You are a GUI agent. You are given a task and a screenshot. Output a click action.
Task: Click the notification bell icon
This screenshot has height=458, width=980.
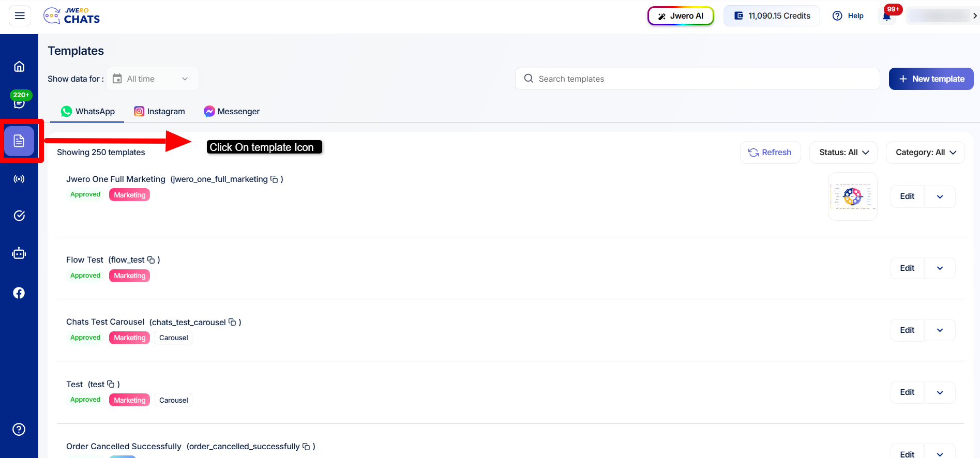[x=886, y=16]
